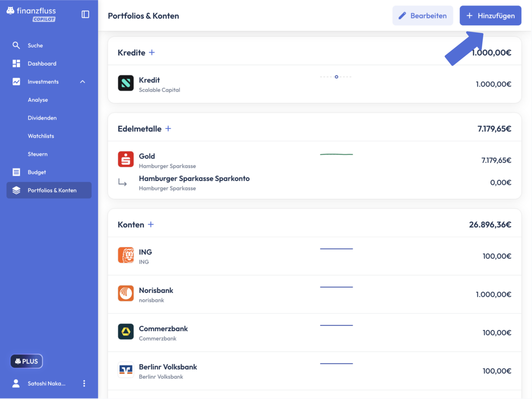Open the Analyse page
The height and width of the screenshot is (399, 532).
tap(38, 100)
